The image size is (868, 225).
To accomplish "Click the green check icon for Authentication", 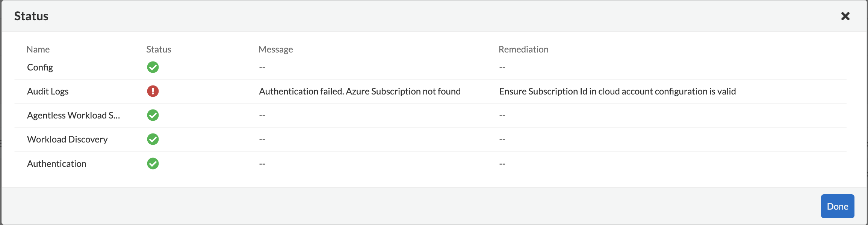I will tap(153, 163).
